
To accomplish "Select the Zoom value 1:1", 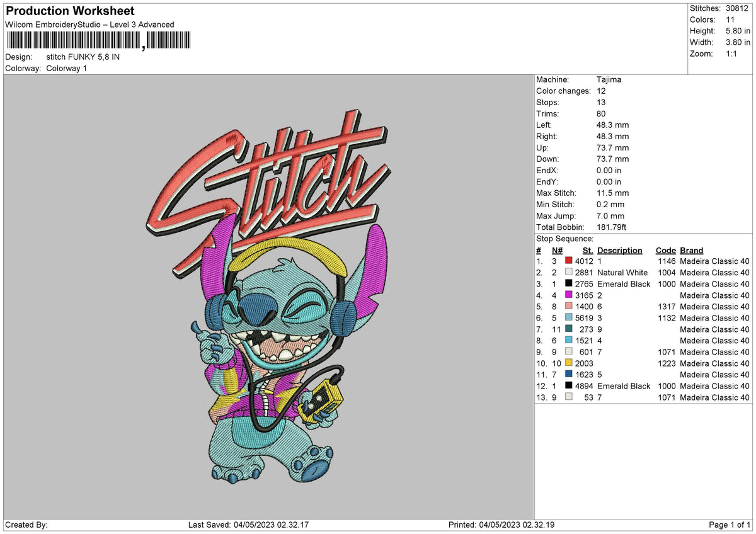I will click(731, 54).
